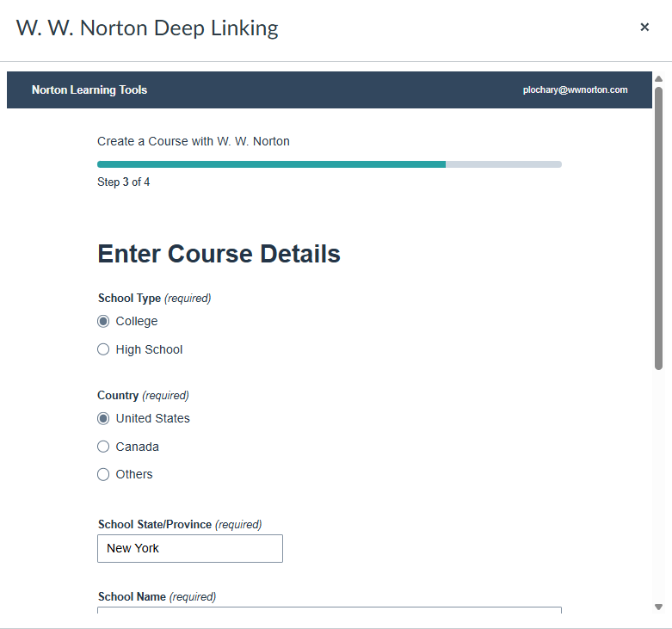Click the Step 3 of 4 progress bar
The height and width of the screenshot is (629, 672).
[x=330, y=164]
